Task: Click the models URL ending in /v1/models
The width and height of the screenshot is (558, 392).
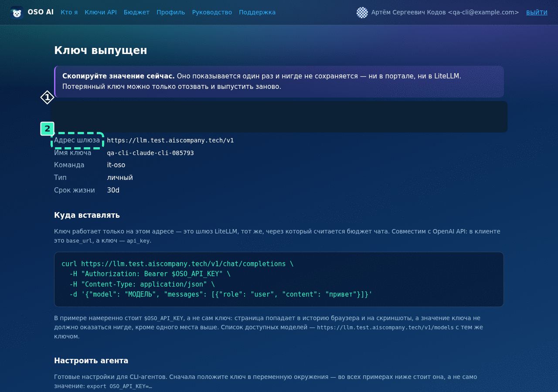Action: tap(385, 328)
